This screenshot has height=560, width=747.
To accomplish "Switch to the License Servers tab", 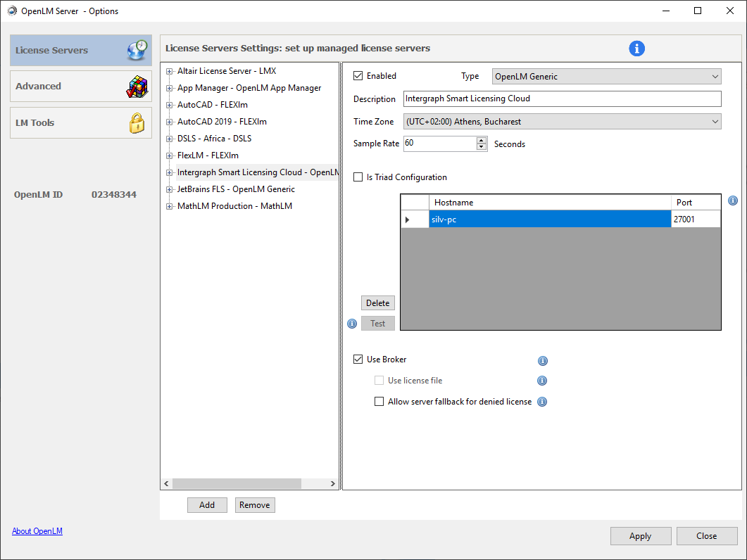I will pyautogui.click(x=80, y=51).
